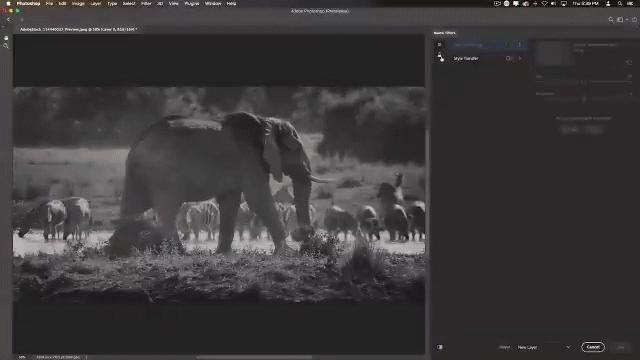The width and height of the screenshot is (640, 360).
Task: Open the Filter menu
Action: click(146, 4)
